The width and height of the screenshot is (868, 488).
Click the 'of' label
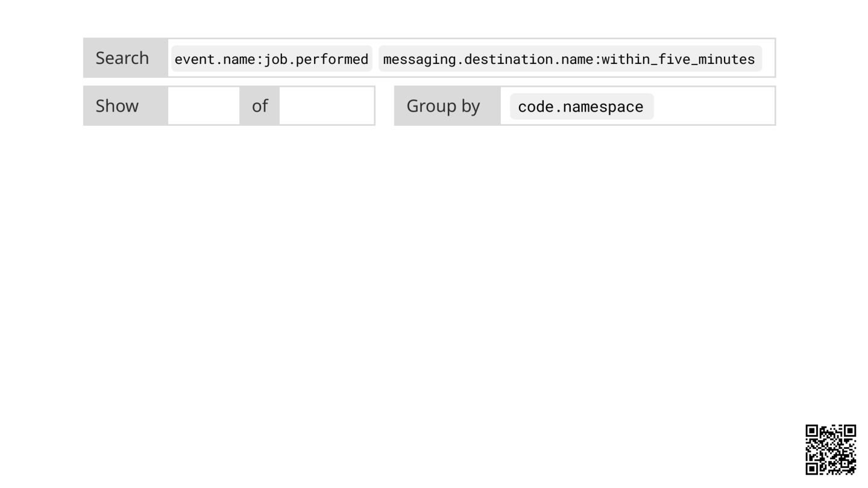260,106
